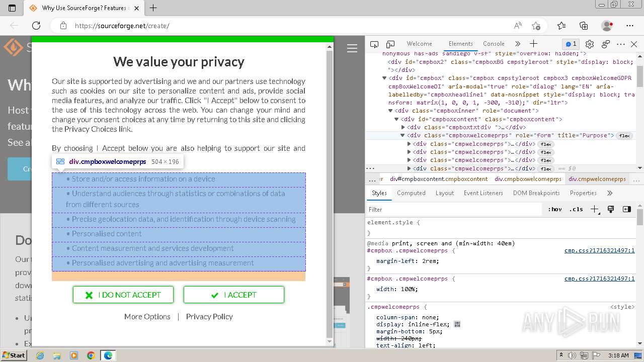The height and width of the screenshot is (362, 644).
Task: Collapse the div#cmpboxcontent node
Action: pyautogui.click(x=396, y=119)
